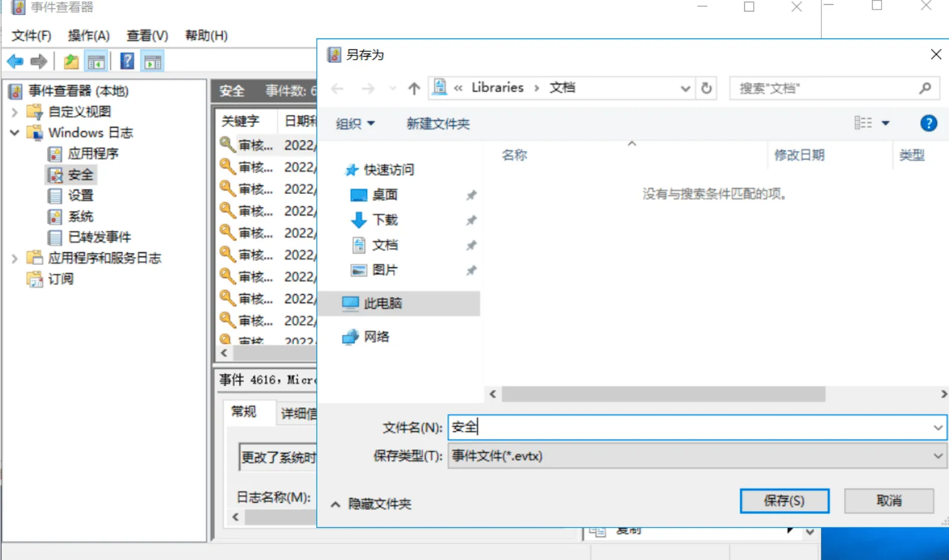Toggle the show/hide console tree toolbar icon
The image size is (949, 560).
96,61
